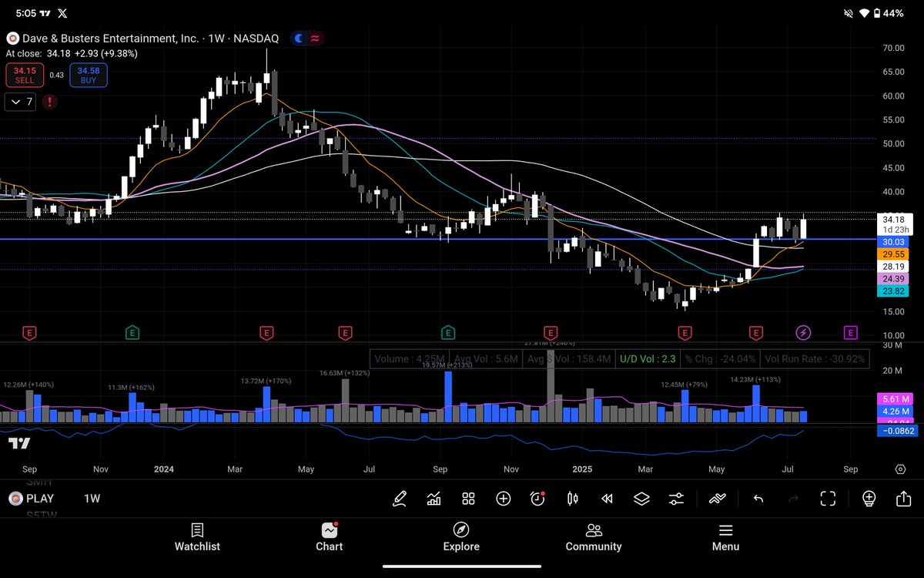Tap the % Chg : -24.04% readout

[721, 358]
